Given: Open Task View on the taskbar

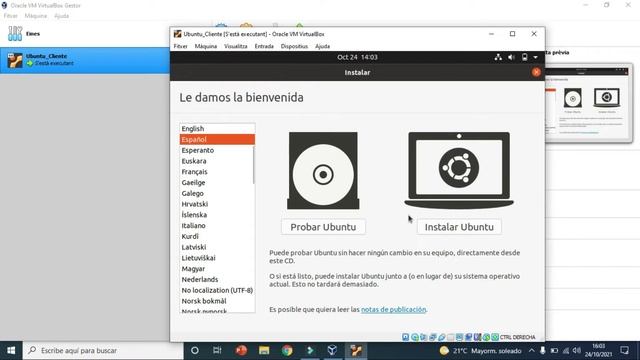Looking at the screenshot, I should (217, 350).
